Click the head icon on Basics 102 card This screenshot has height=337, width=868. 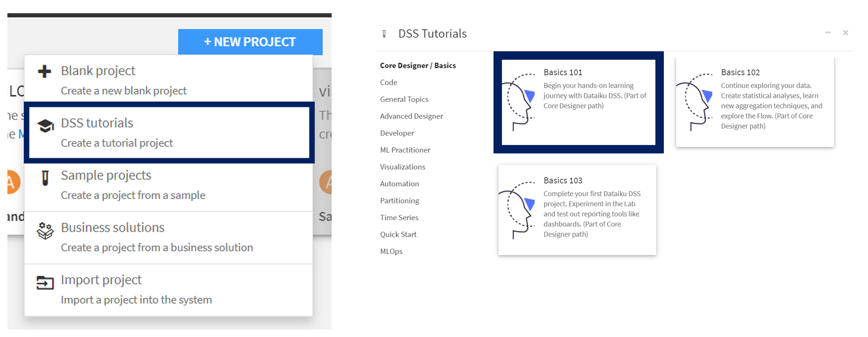coord(696,102)
